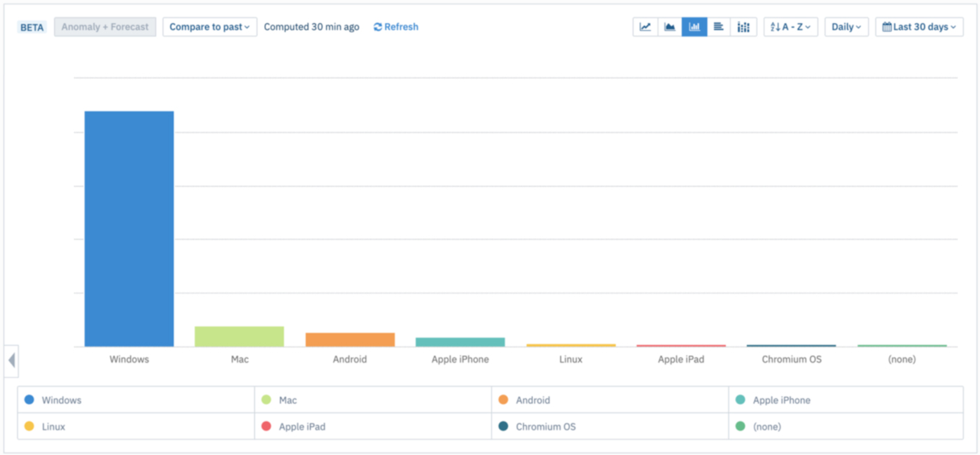Switch to area chart view
Viewport: 980px width, 455px height.
(x=670, y=27)
